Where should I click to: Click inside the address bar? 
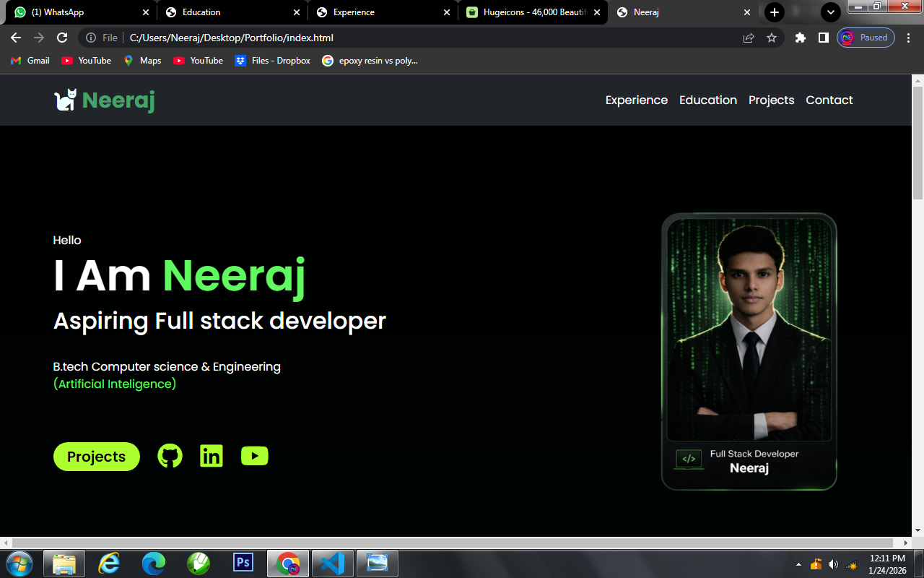coord(289,38)
